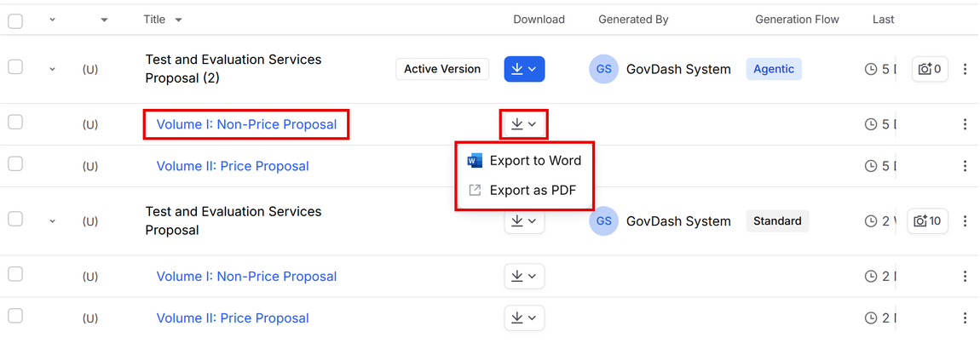Open Volume II: Price Proposal under Proposal (2)
Image resolution: width=980 pixels, height=349 pixels.
pyautogui.click(x=233, y=166)
